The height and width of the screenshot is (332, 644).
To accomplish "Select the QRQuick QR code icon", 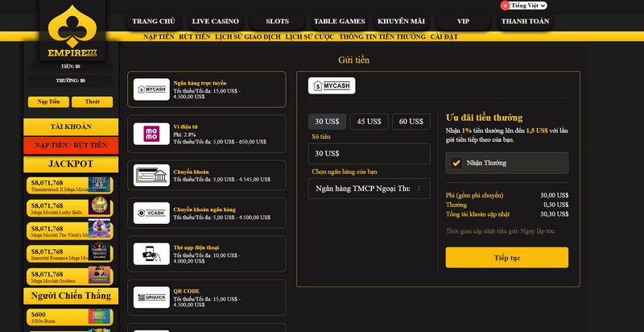I will pos(151,297).
